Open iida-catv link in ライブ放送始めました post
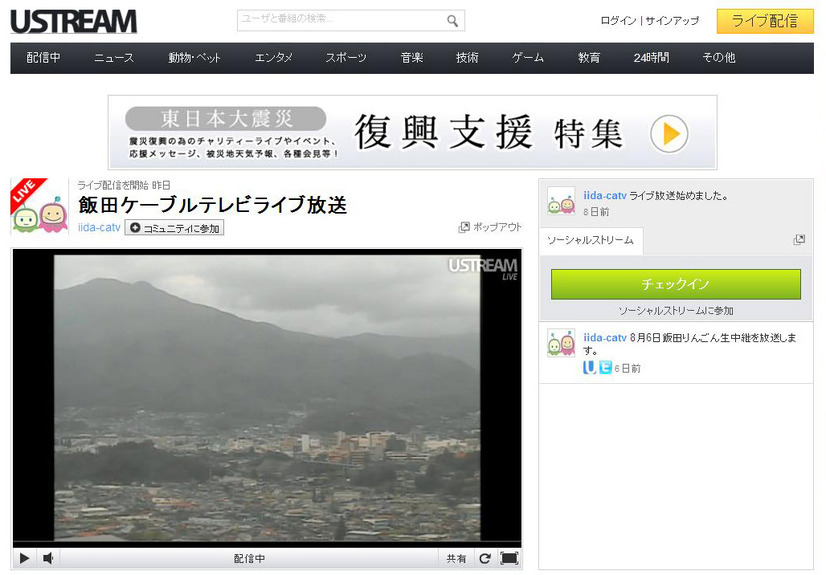This screenshot has width=826, height=575. (605, 195)
